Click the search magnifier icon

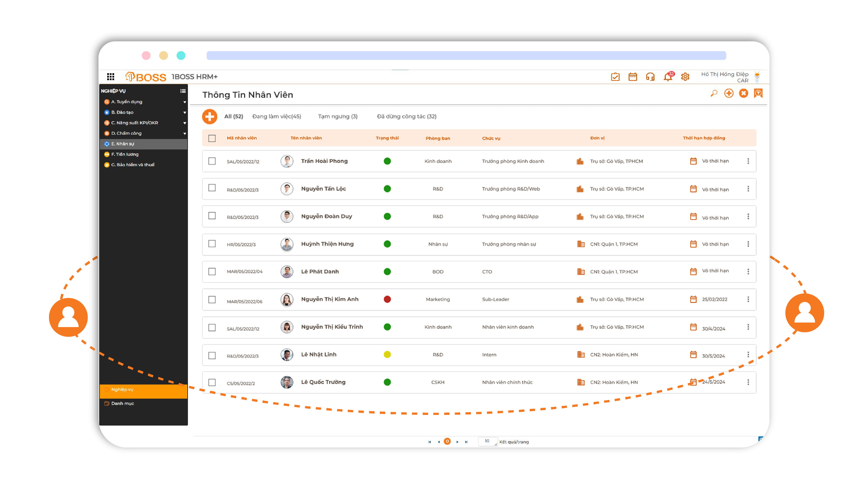pyautogui.click(x=714, y=93)
